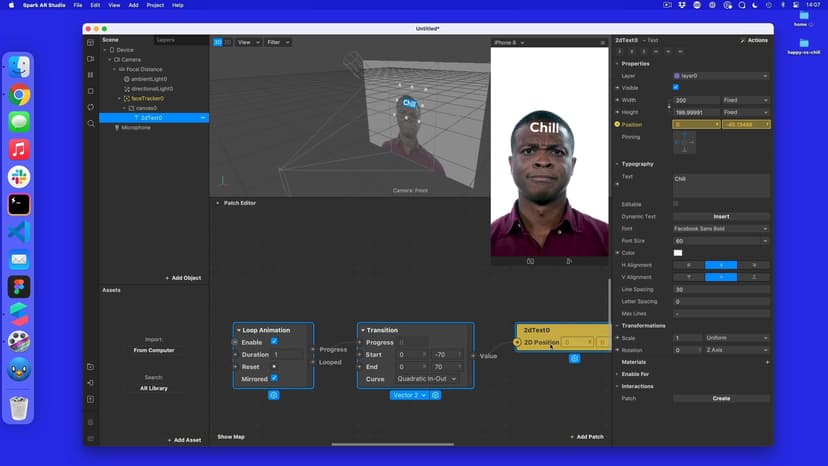Collapse the Properties section
The width and height of the screenshot is (828, 466).
pyautogui.click(x=617, y=64)
